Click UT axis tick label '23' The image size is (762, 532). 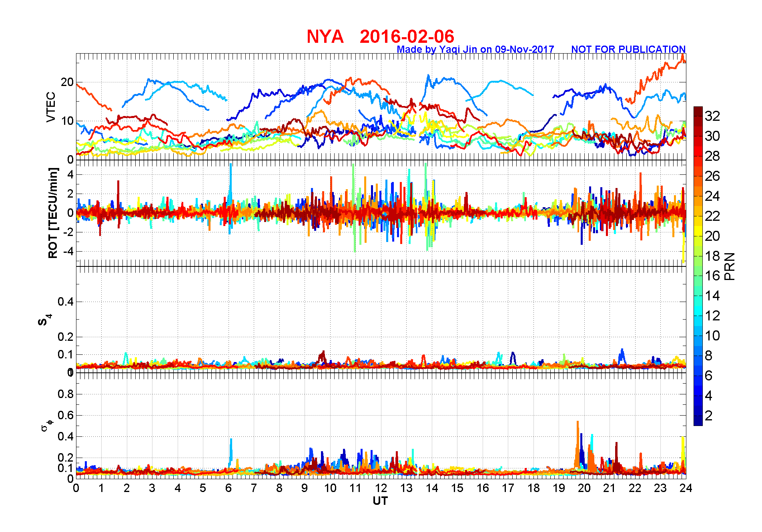660,488
